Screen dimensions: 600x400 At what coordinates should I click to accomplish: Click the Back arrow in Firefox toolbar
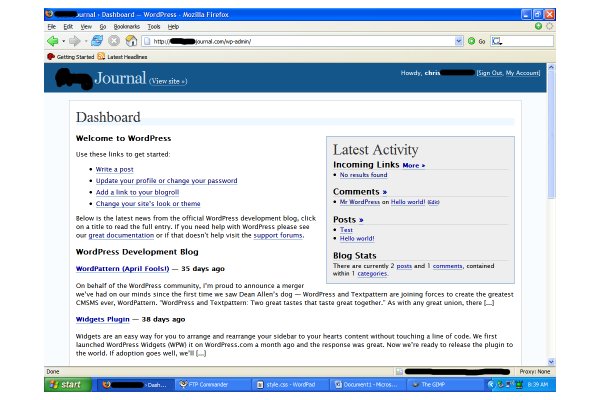52,41
